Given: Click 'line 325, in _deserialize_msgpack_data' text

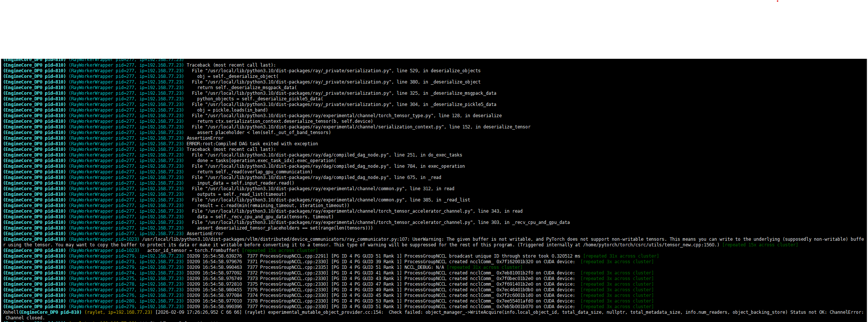Looking at the screenshot, I should (x=446, y=93).
